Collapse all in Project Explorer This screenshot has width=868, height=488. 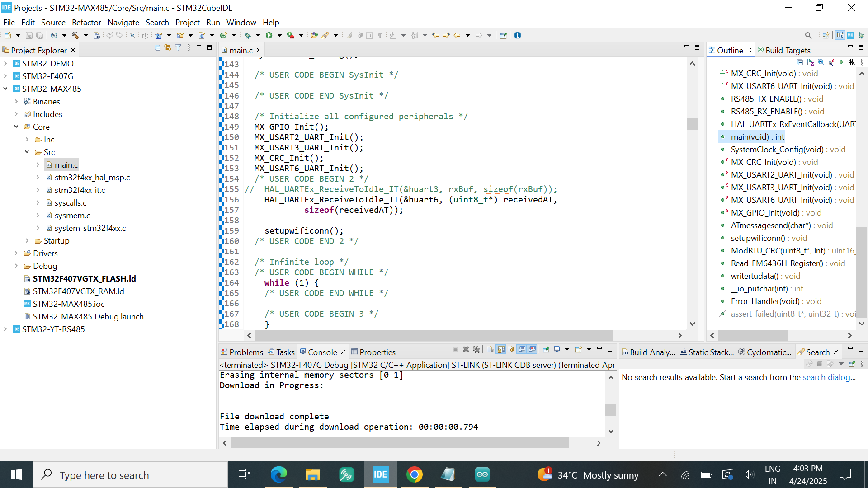pos(157,48)
